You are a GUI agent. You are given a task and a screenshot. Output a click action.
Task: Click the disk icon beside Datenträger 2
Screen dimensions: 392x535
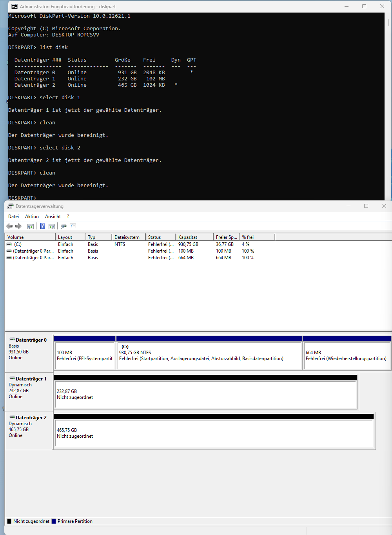click(x=12, y=417)
